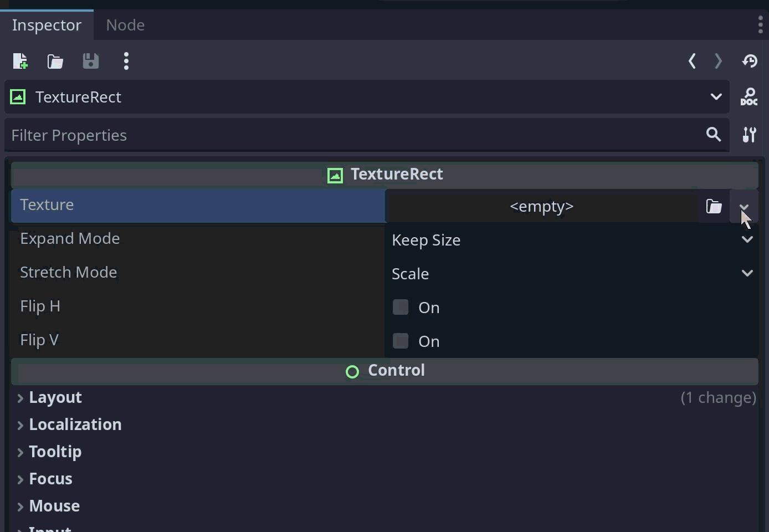Go to next edited object in history
Image resolution: width=769 pixels, height=532 pixels.
click(719, 61)
